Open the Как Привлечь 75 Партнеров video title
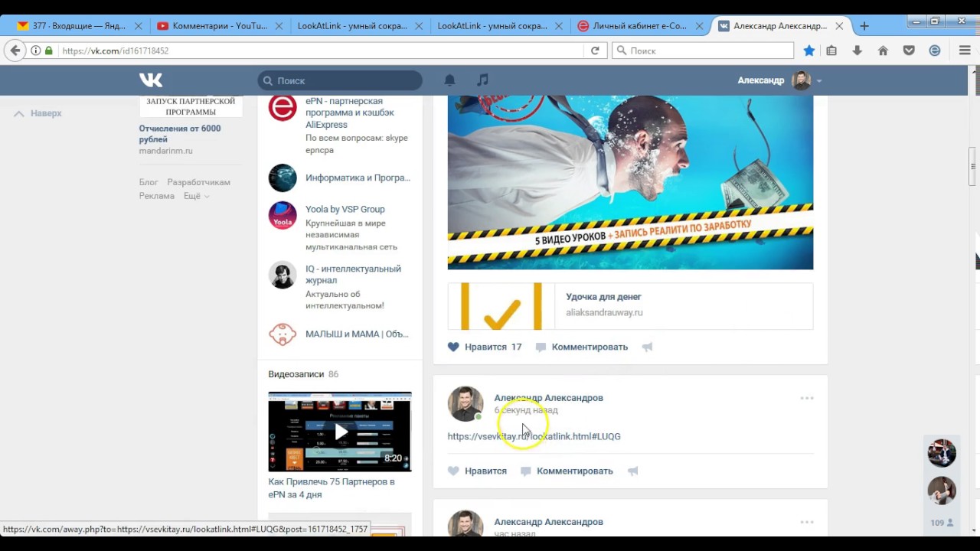The height and width of the screenshot is (551, 980). [x=332, y=488]
